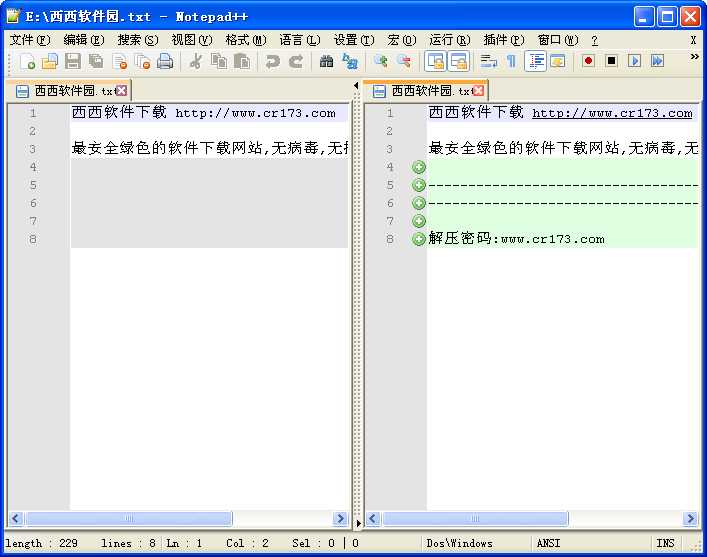707x557 pixels.
Task: Click the Paste clipboard icon
Action: click(x=242, y=61)
